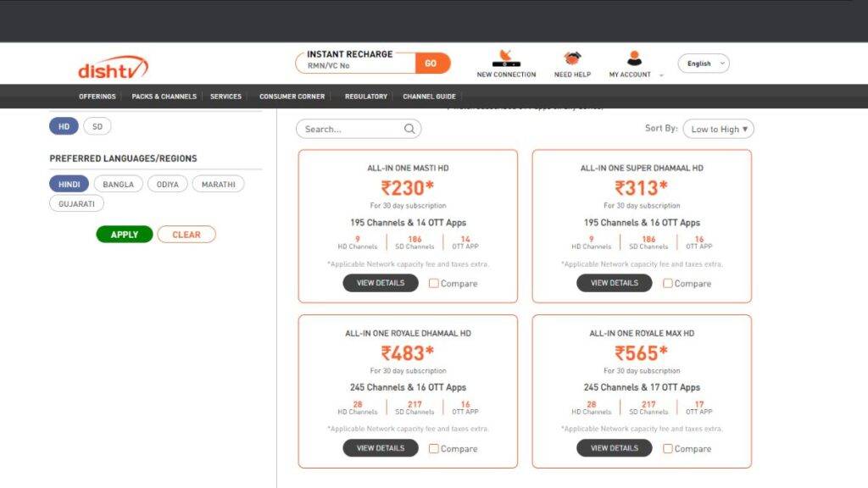This screenshot has height=488, width=868.
Task: Click the search magnifier icon
Action: click(x=409, y=128)
